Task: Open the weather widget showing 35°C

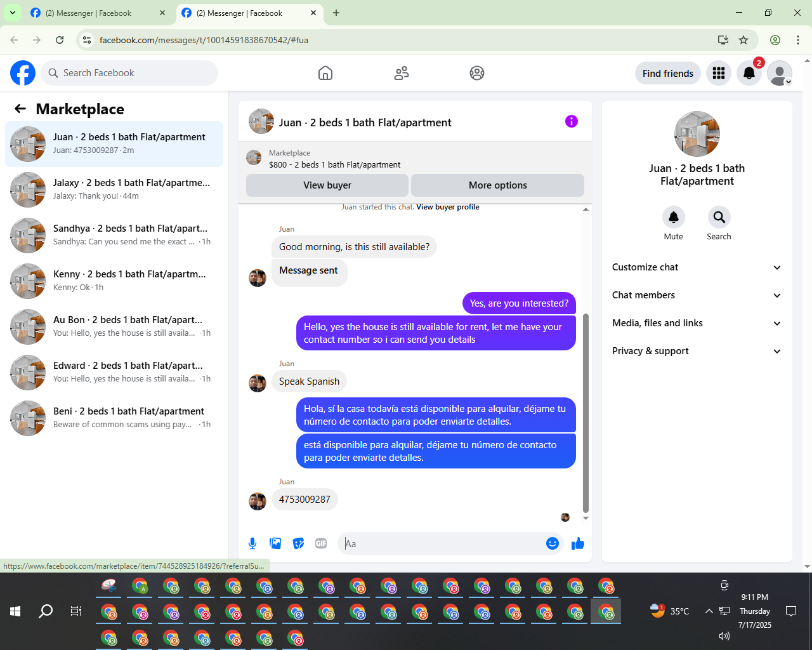Action: click(x=670, y=611)
